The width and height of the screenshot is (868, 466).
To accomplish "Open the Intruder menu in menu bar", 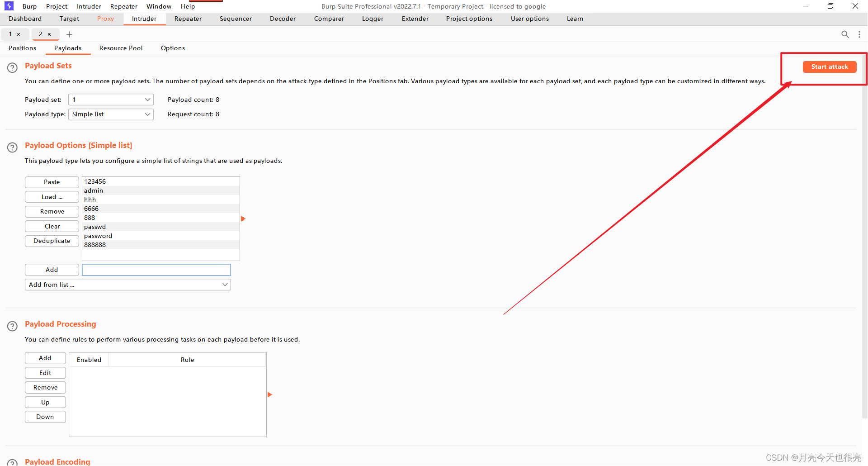I will click(89, 6).
